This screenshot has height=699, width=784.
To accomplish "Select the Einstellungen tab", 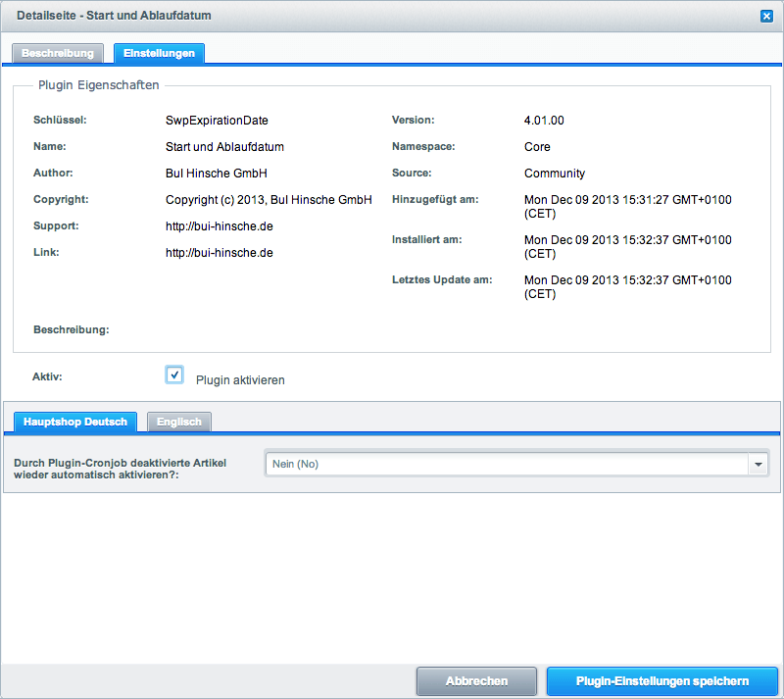I will 159,53.
